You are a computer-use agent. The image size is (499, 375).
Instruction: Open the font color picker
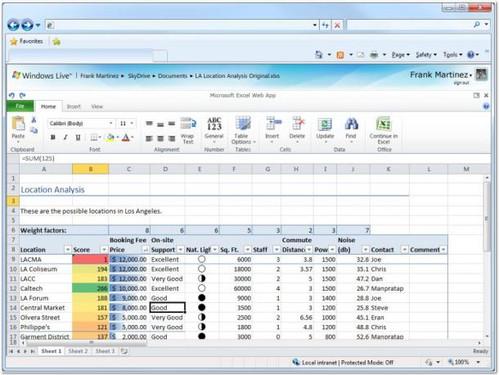(x=127, y=137)
